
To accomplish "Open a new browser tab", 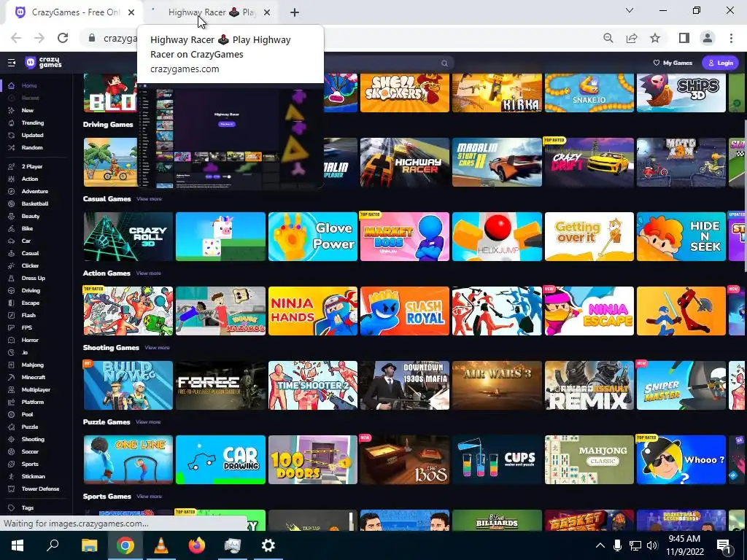I will [x=295, y=13].
